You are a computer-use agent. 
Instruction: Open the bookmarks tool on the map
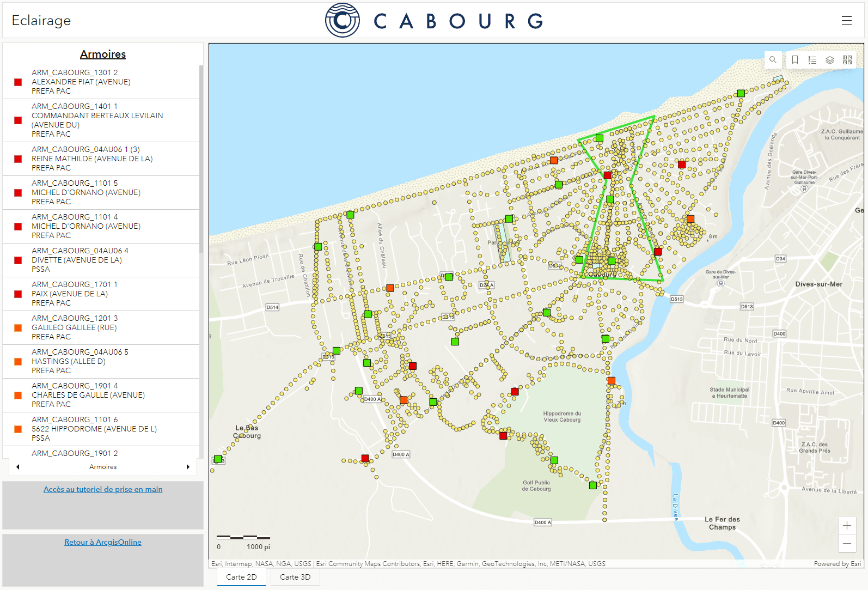coord(795,60)
